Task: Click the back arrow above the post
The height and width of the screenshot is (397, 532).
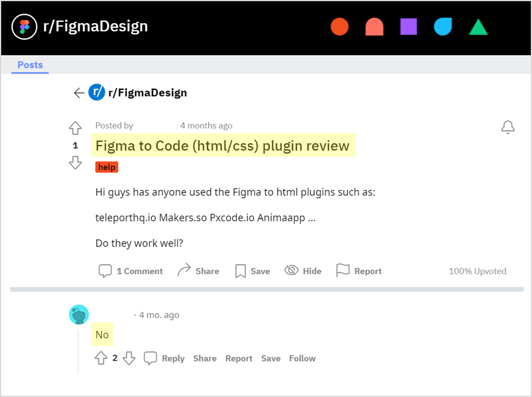Action: click(x=79, y=92)
